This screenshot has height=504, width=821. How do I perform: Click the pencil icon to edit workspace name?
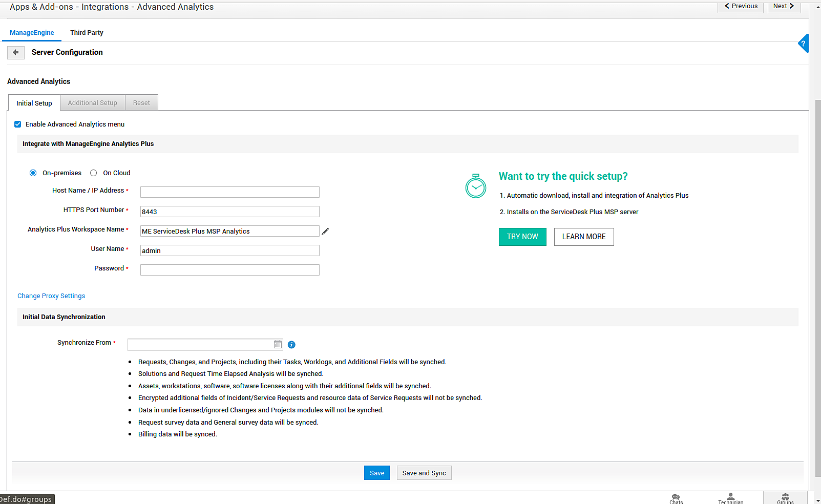click(325, 232)
